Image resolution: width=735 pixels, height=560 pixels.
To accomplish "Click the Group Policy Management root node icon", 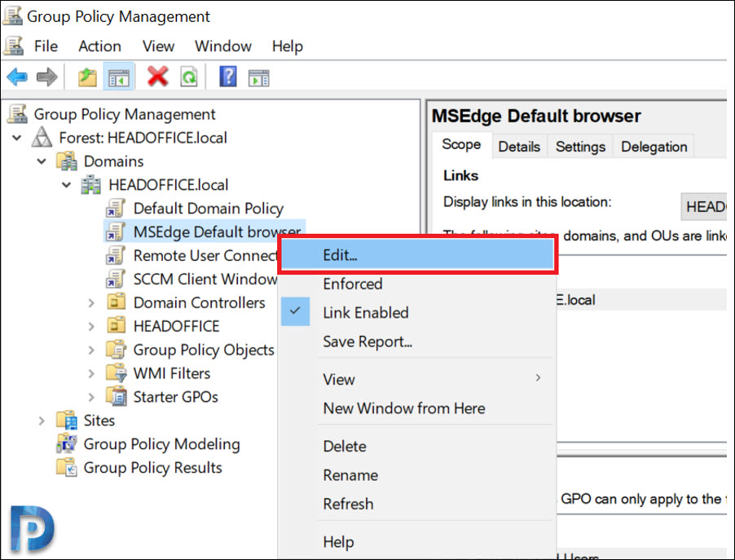I will pos(17,114).
